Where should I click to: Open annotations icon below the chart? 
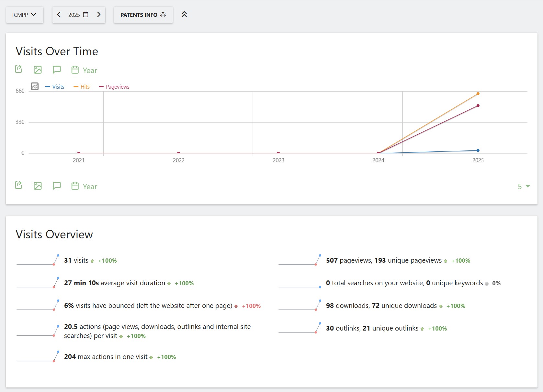(57, 186)
